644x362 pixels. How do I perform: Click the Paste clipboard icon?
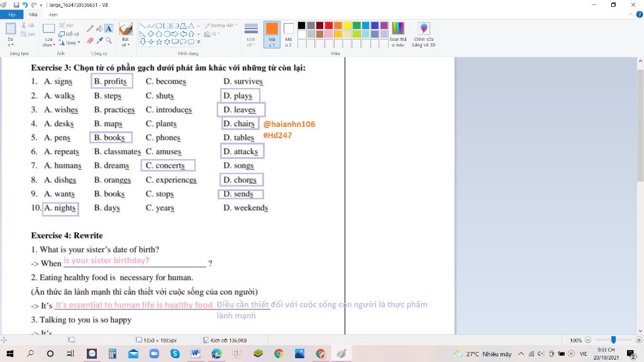coord(11,29)
